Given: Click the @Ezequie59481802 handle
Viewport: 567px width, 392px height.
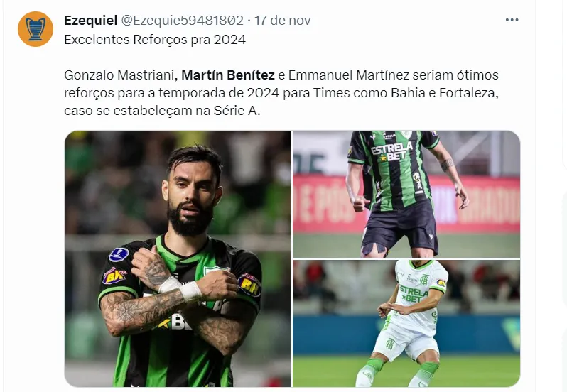Looking at the screenshot, I should click(x=182, y=20).
